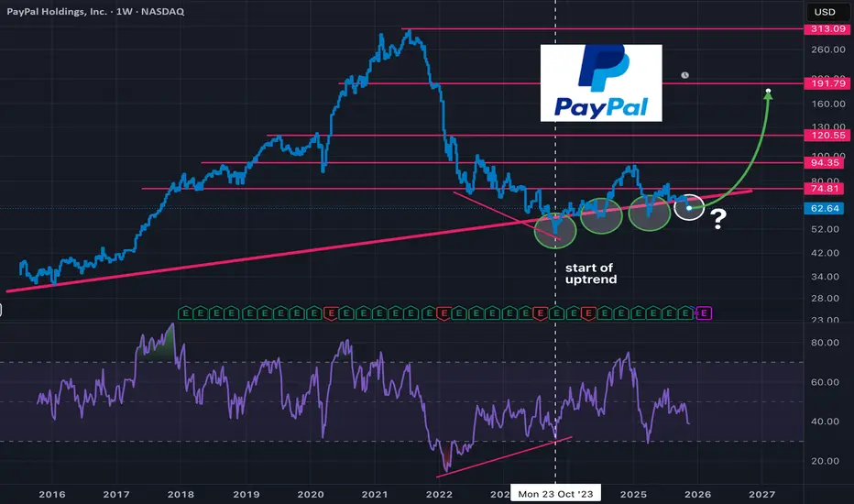This screenshot has height=504, width=854.
Task: Open the USD currency selector
Action: (x=825, y=11)
